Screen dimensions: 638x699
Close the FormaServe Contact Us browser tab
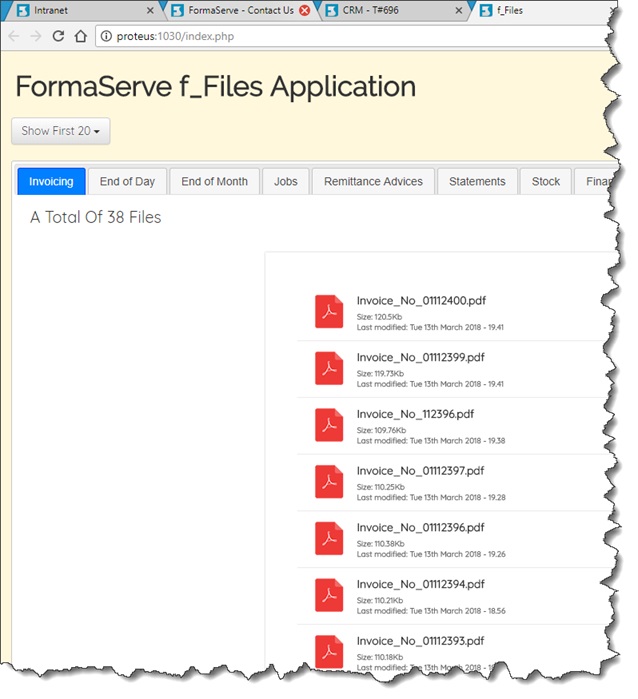coord(305,10)
